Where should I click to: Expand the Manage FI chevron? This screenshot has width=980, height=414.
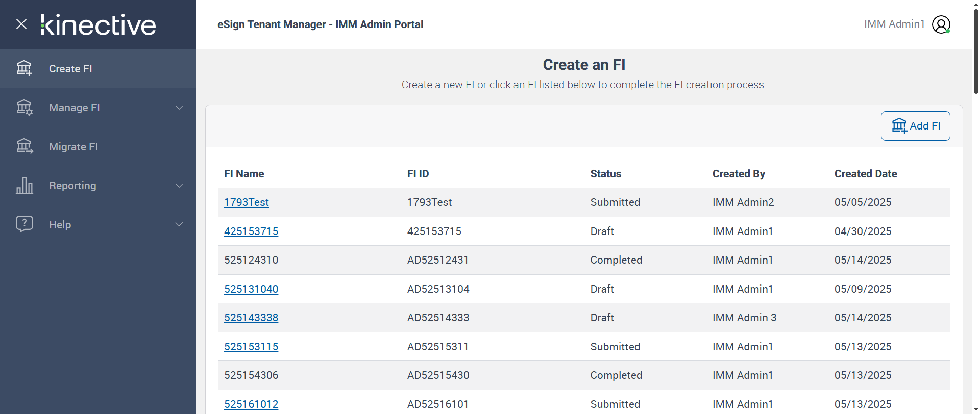click(179, 108)
